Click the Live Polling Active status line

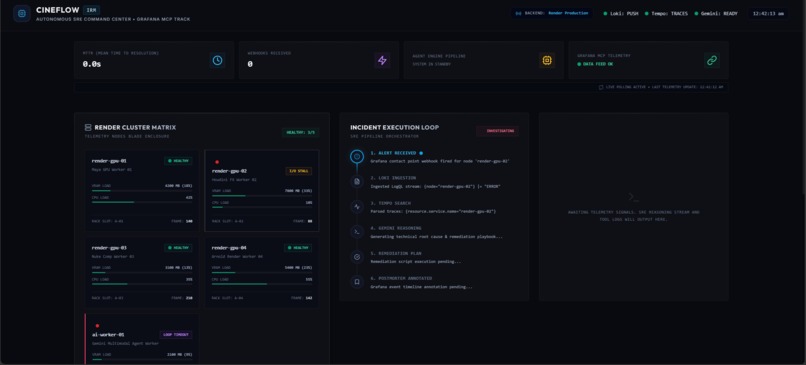(661, 87)
